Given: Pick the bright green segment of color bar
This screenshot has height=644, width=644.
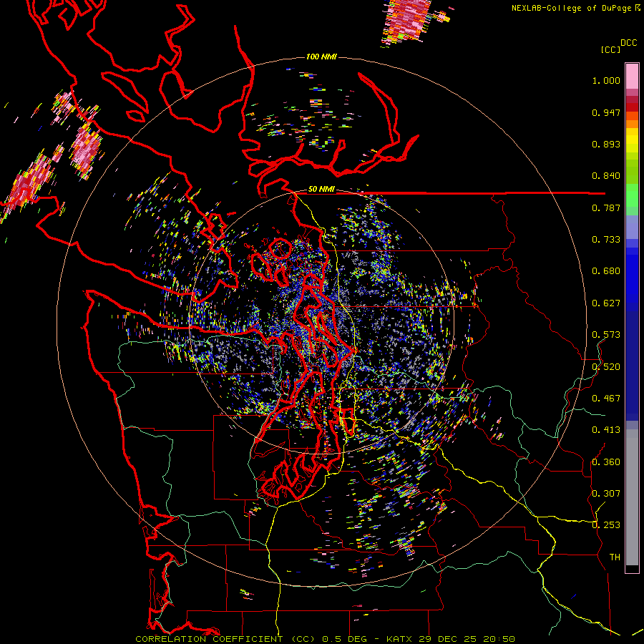Looking at the screenshot, I should pyautogui.click(x=632, y=196).
